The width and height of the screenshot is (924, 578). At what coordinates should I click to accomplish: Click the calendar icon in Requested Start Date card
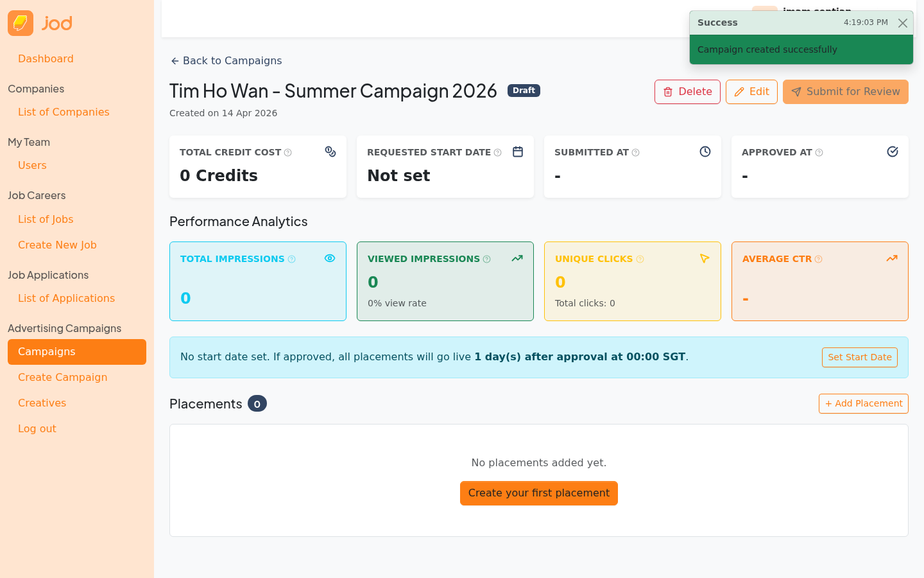518,152
